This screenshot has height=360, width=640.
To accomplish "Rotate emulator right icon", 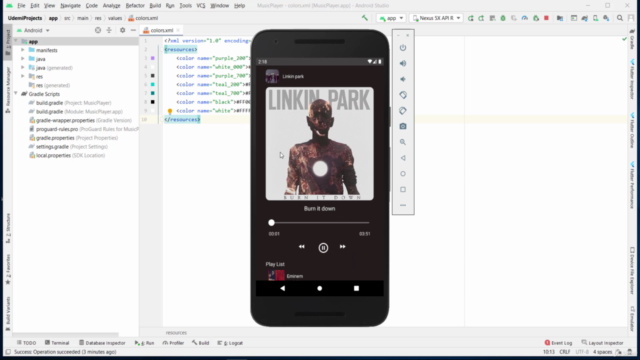I will (403, 111).
